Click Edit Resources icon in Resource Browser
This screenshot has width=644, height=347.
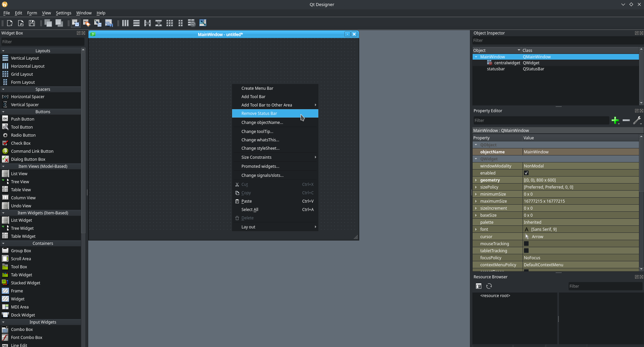(x=479, y=286)
